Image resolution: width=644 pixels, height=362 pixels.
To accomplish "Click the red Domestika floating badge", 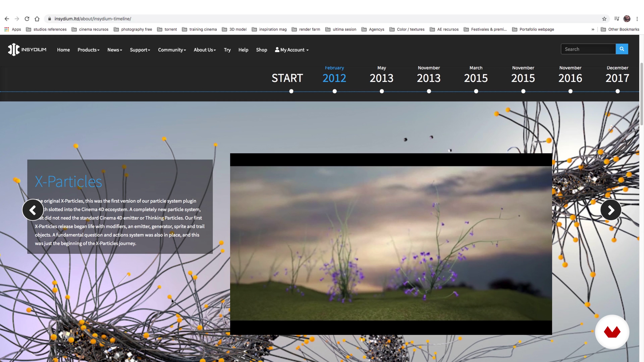I will (x=612, y=332).
